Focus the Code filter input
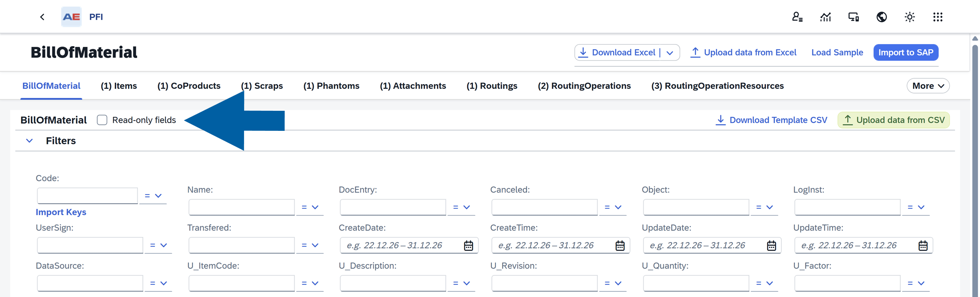This screenshot has width=980, height=297. 87,196
